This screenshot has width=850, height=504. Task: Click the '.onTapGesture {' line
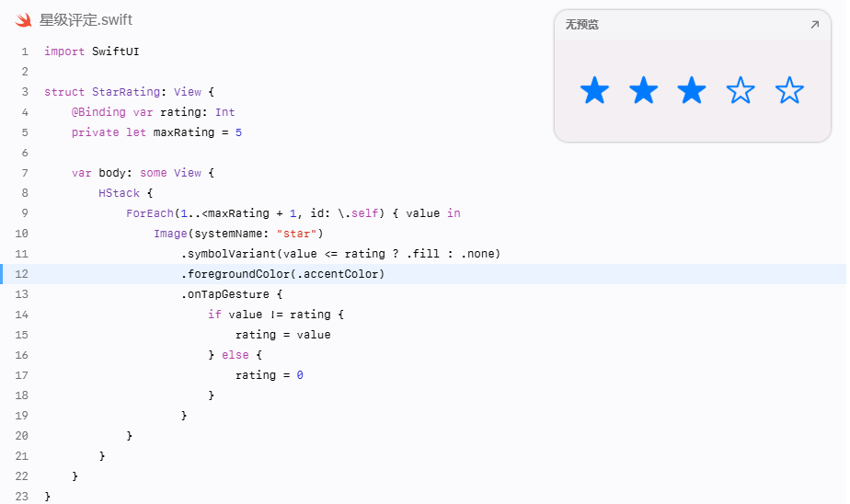pos(232,294)
